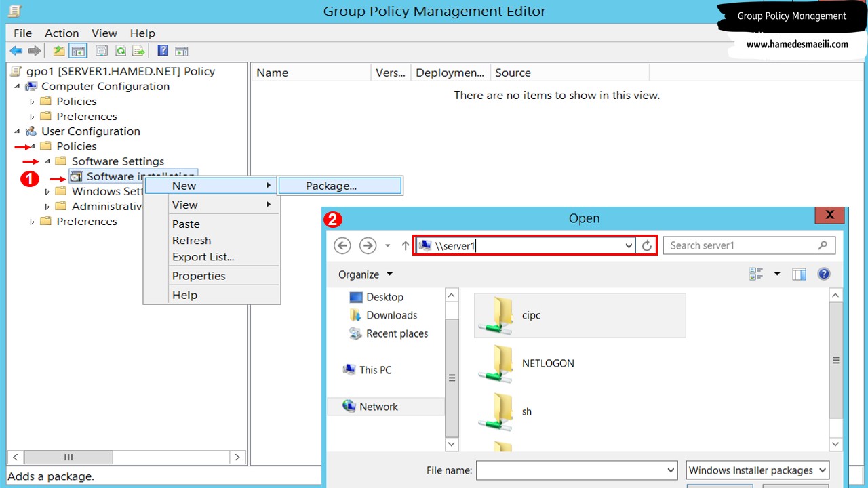868x488 pixels.
Task: Click Change your view icon in Open dialog
Action: point(756,274)
